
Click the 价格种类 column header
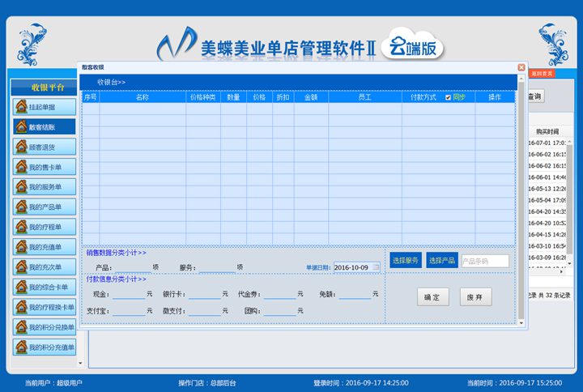[x=203, y=97]
